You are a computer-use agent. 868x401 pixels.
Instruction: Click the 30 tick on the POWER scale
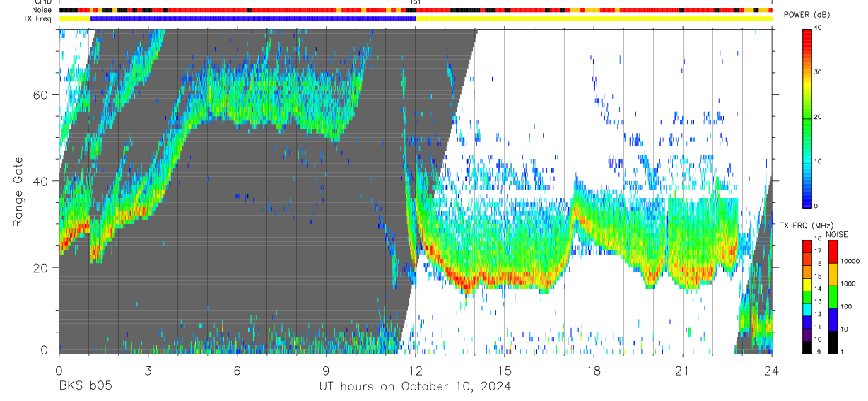click(819, 73)
